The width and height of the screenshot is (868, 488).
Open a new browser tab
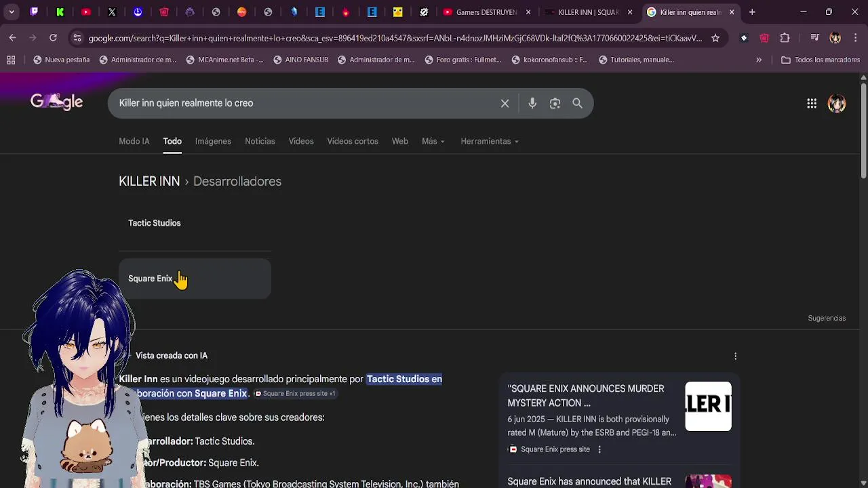pyautogui.click(x=752, y=12)
